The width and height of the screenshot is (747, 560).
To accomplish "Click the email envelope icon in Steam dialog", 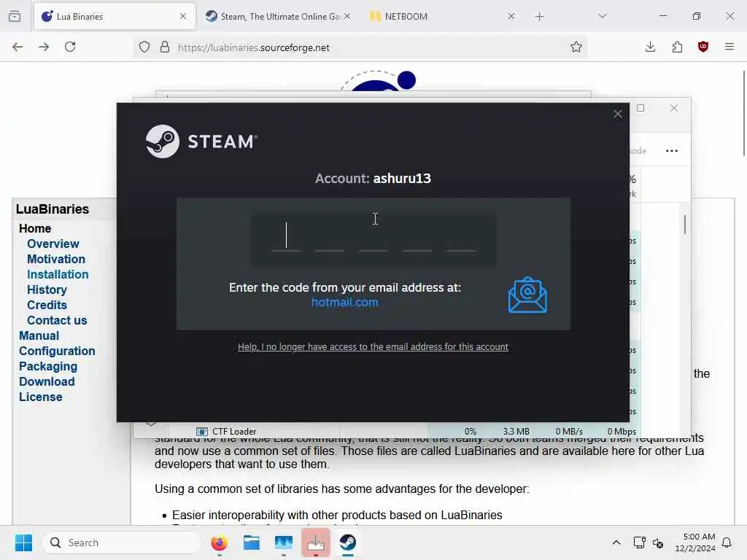I will 527,295.
